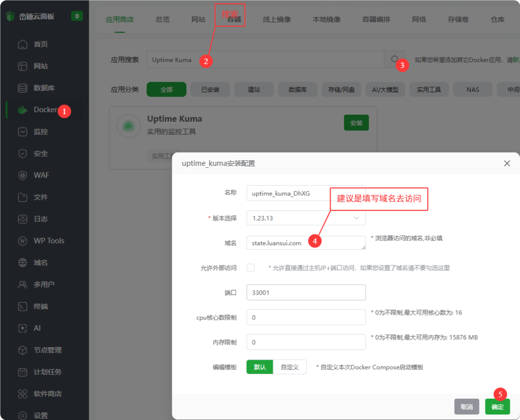
Task: Open the 监控 monitoring icon in sidebar
Action: [22, 132]
